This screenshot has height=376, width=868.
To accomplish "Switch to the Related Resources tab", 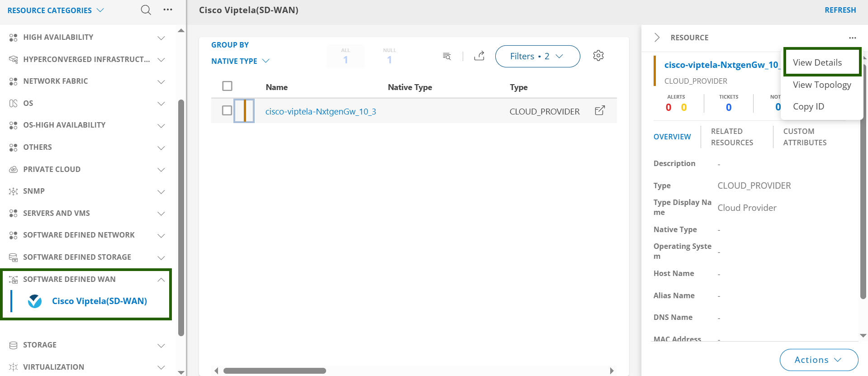I will 732,137.
